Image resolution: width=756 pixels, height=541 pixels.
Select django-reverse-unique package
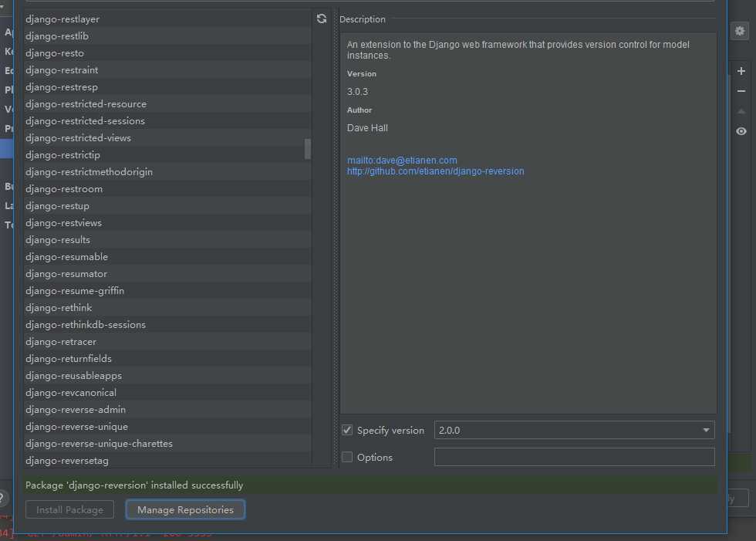point(167,426)
